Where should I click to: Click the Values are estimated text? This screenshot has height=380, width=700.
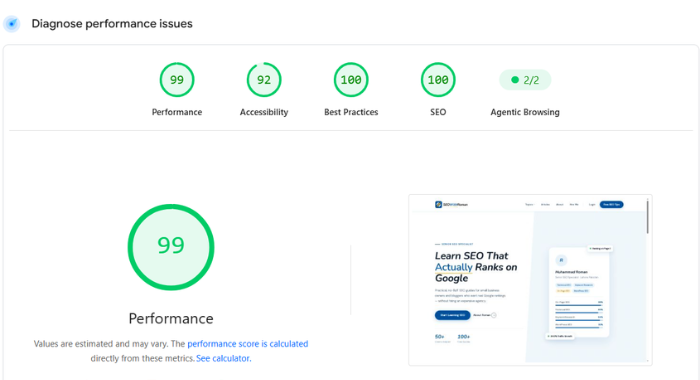click(x=101, y=344)
